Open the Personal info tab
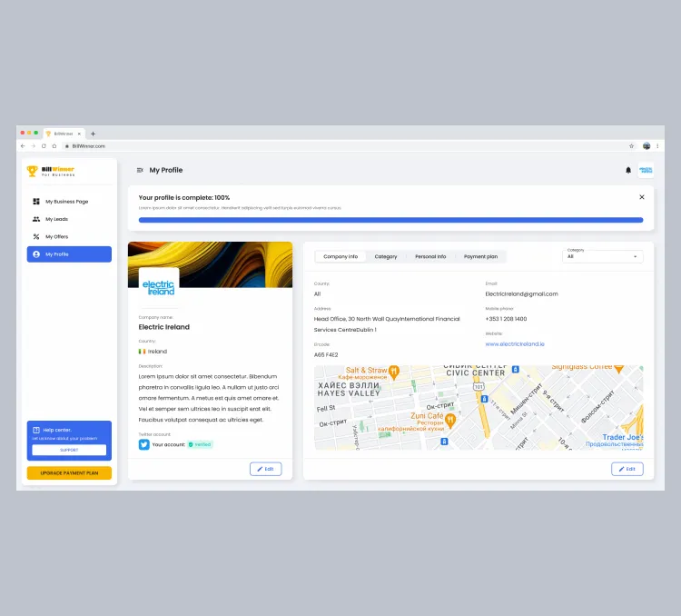681x616 pixels. [430, 256]
